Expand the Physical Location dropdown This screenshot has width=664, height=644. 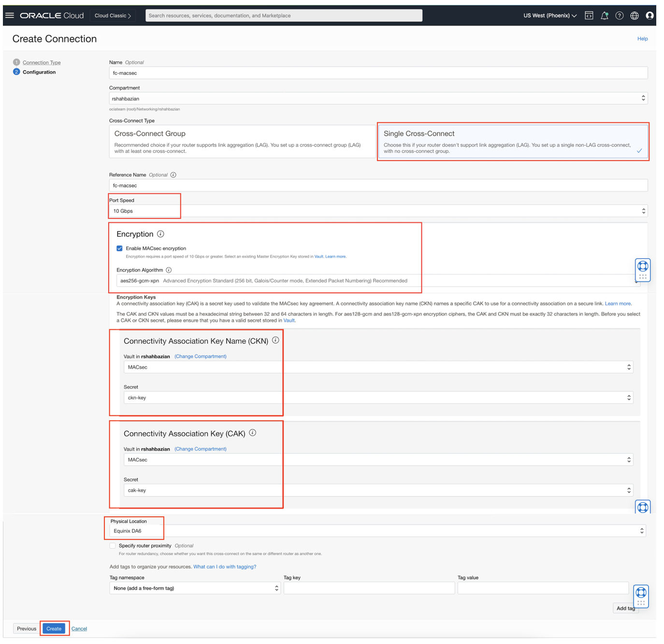[378, 531]
